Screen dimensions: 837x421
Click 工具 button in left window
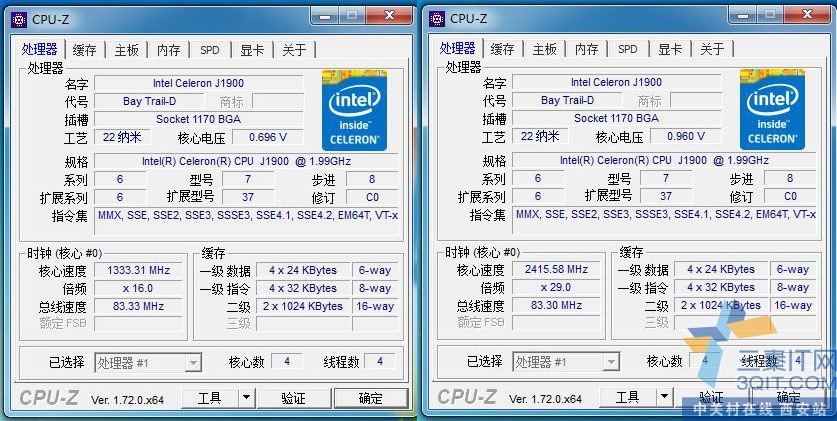210,398
